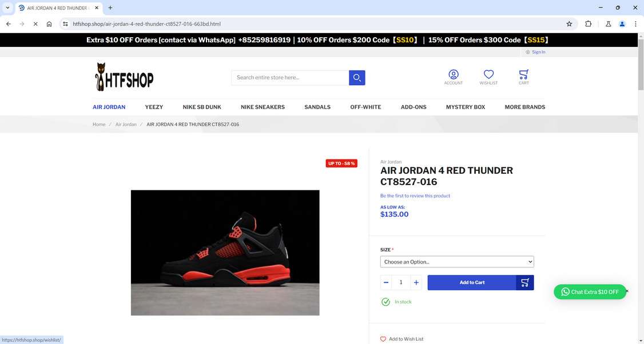This screenshot has width=644, height=344.
Task: Click the Add to Cart button
Action: pos(472,282)
